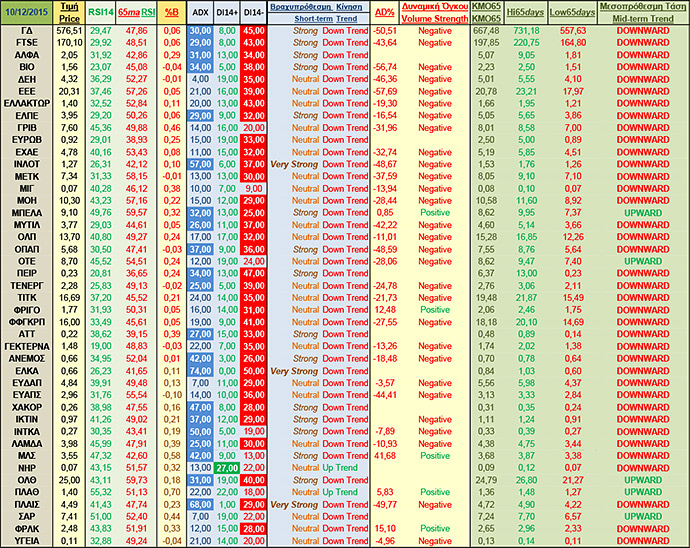690x548 pixels.
Task: Select the ADX value 74,00 cell
Action: (x=200, y=370)
